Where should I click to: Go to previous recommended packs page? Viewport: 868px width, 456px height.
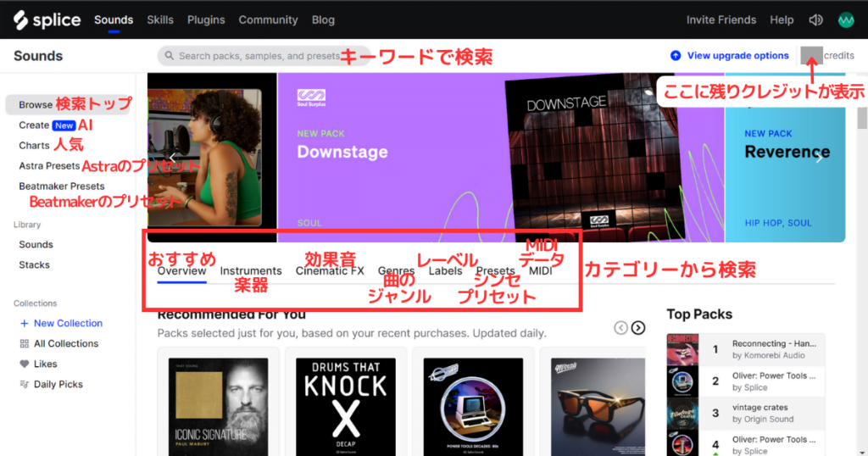[x=620, y=328]
